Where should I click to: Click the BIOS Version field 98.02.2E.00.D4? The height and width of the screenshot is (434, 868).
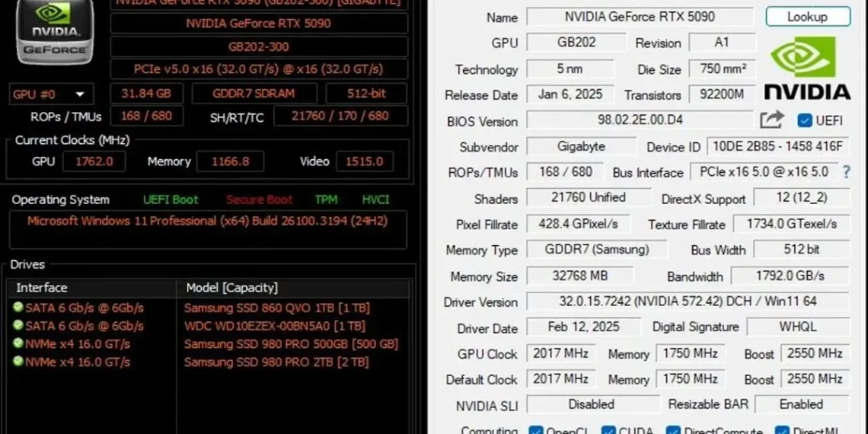pos(640,120)
